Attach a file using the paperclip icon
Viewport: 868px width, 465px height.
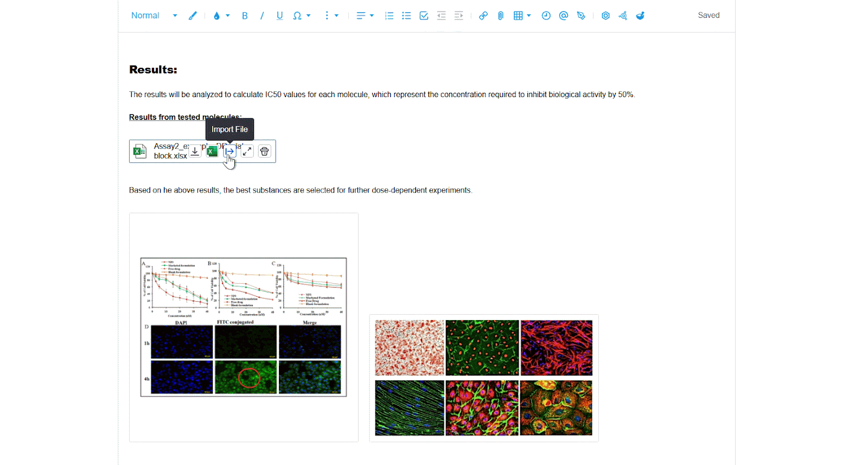click(x=501, y=16)
